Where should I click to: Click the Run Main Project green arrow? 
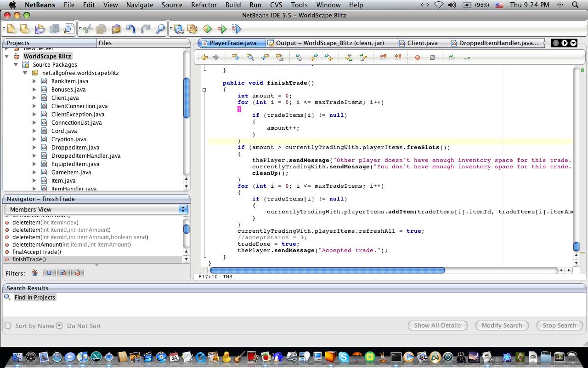tap(207, 29)
